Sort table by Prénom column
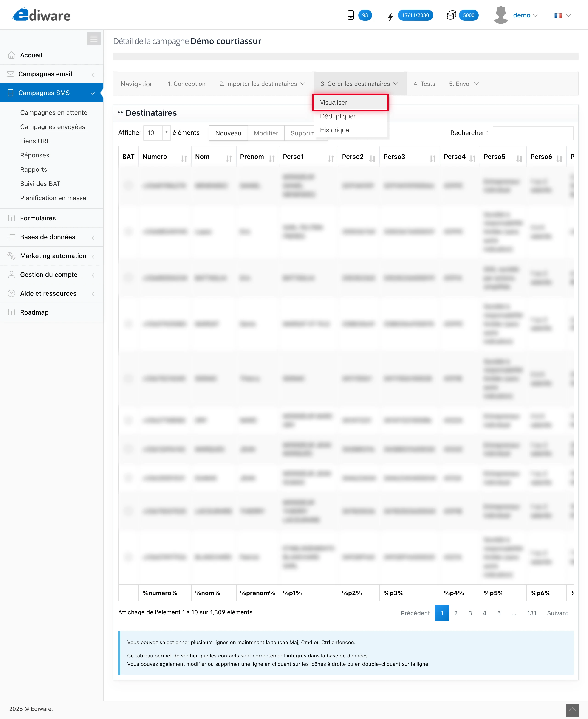Viewport: 588px width, 719px height. (x=257, y=157)
